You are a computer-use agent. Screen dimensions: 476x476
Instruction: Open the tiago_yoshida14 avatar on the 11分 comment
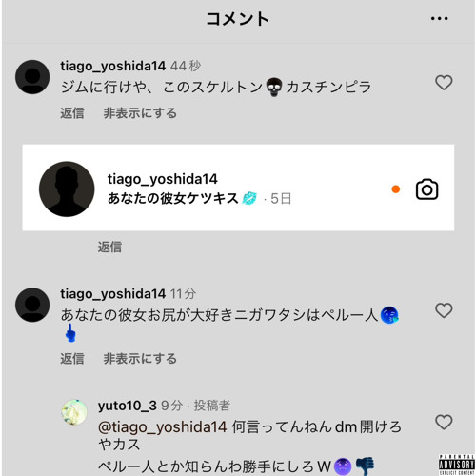[x=32, y=305]
